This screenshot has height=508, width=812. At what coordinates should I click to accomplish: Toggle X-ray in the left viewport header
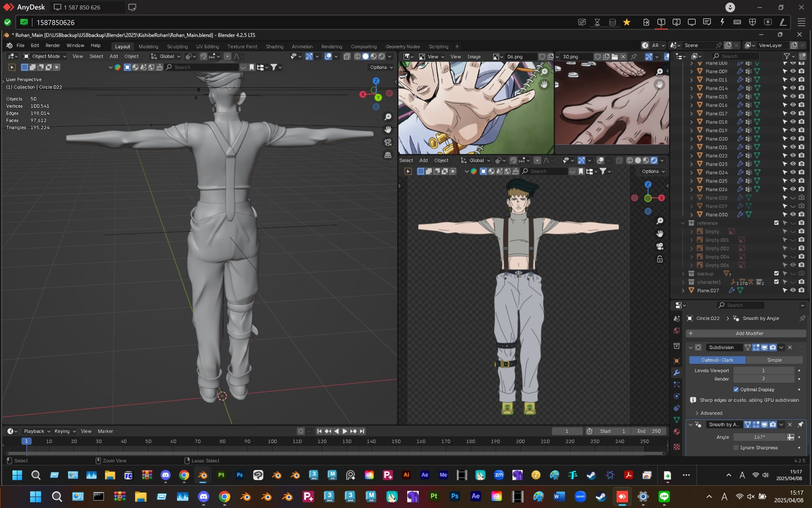coord(347,57)
